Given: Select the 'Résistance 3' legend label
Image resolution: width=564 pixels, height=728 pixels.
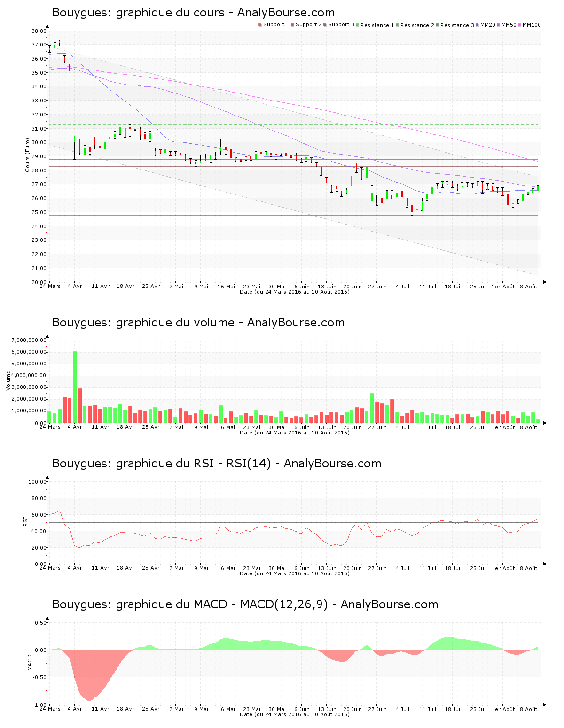Looking at the screenshot, I should tap(457, 25).
